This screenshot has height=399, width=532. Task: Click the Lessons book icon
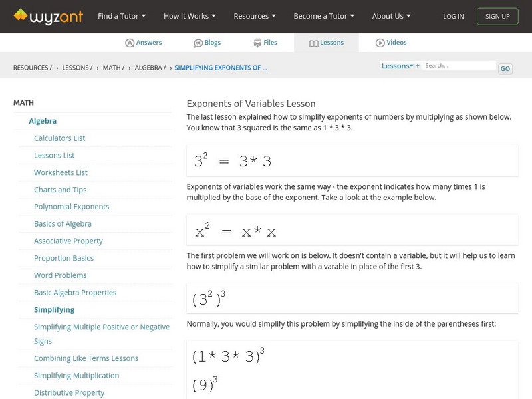(x=314, y=43)
